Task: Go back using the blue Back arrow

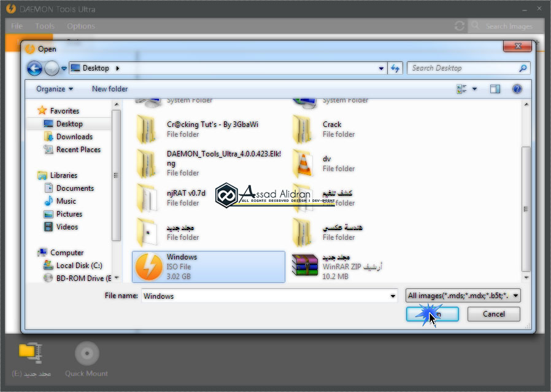Action: (x=34, y=68)
